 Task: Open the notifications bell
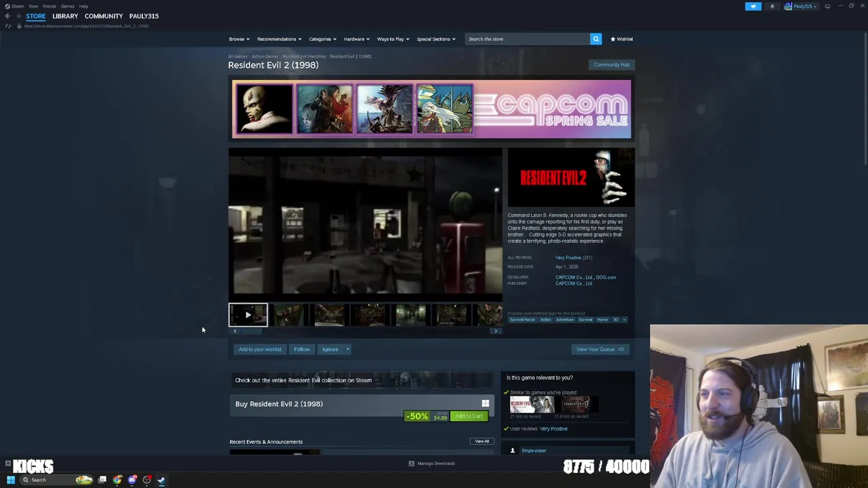[x=772, y=6]
